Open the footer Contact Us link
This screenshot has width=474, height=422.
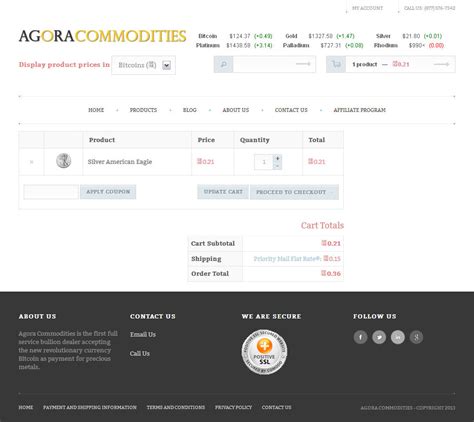pos(276,407)
